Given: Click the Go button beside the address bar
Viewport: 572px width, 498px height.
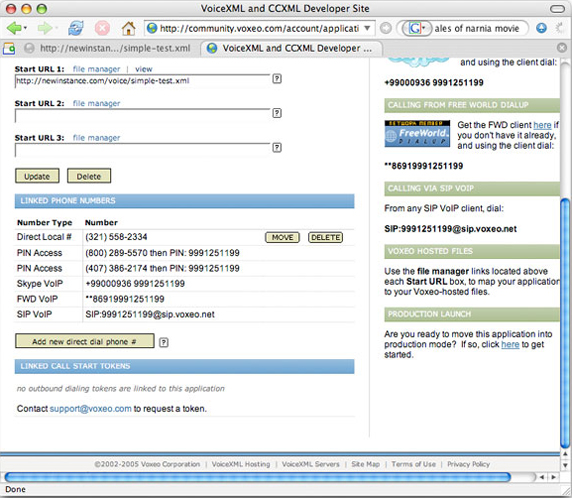Looking at the screenshot, I should 386,28.
